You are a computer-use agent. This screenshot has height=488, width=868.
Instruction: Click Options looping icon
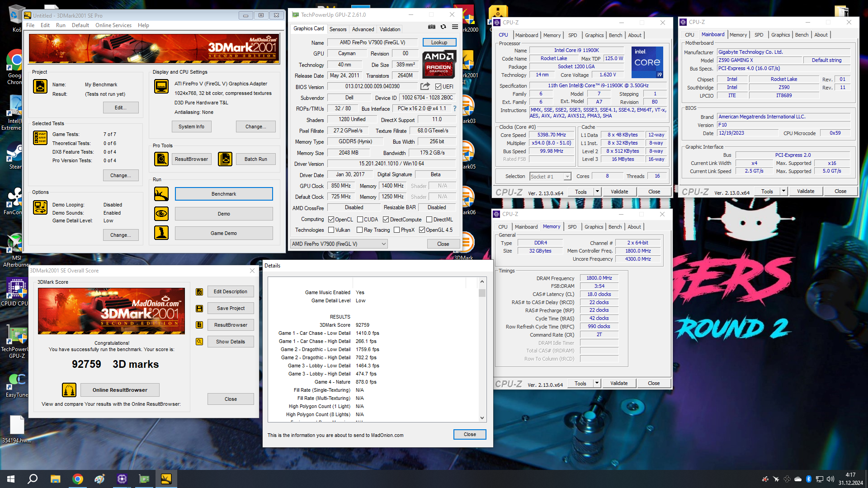click(40, 207)
